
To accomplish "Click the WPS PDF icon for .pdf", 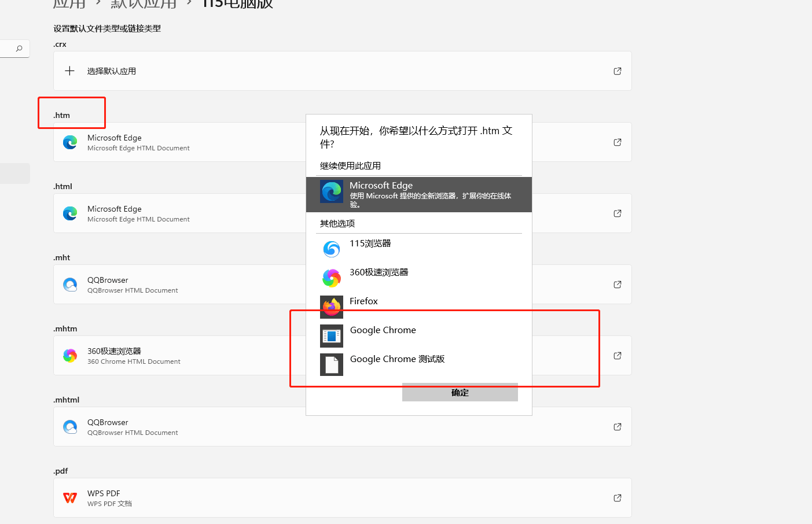I will [70, 497].
